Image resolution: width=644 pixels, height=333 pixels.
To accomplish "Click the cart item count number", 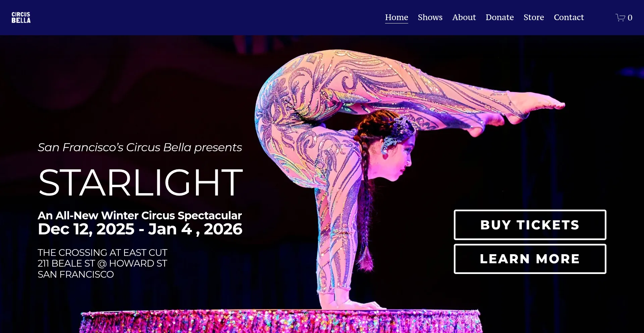I will pos(630,17).
